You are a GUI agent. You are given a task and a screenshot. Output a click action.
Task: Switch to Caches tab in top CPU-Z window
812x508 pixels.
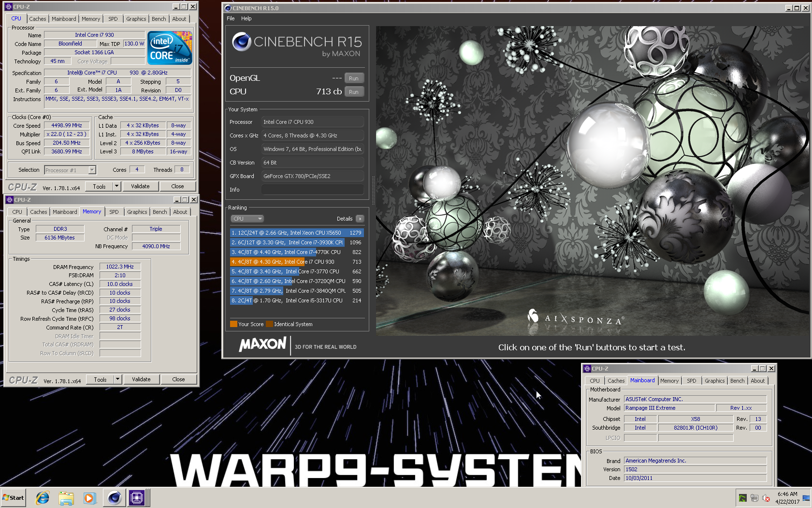point(38,19)
